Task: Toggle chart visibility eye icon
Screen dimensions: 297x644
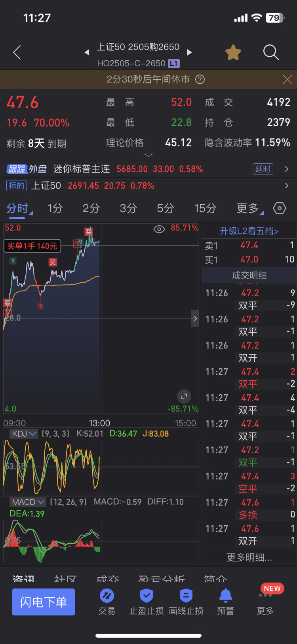Action: (159, 229)
